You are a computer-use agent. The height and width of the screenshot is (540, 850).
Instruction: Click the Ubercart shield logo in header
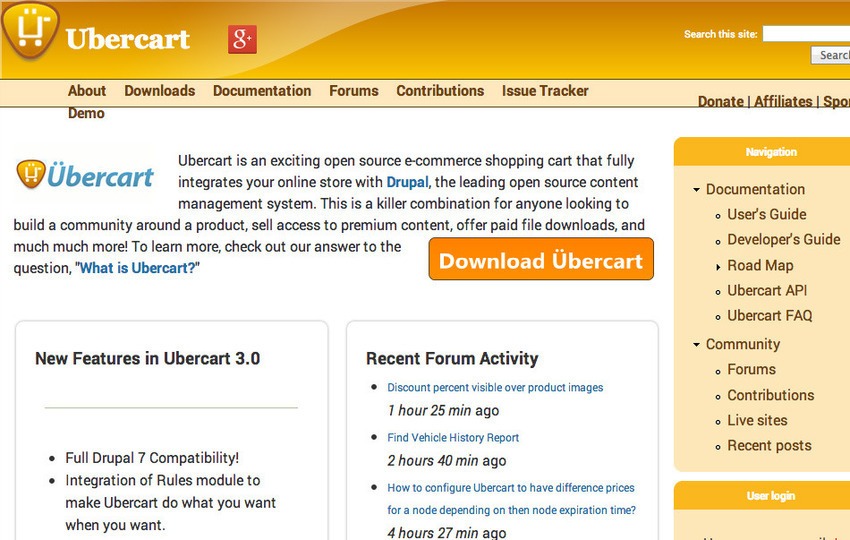tap(30, 30)
